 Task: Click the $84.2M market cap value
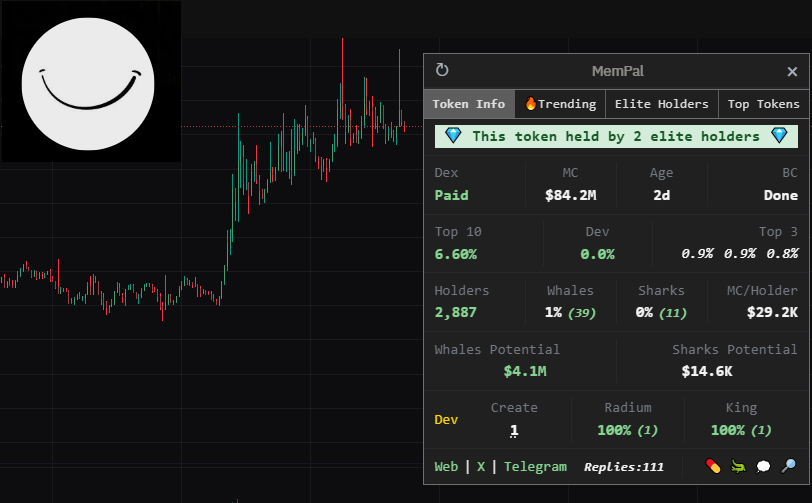point(570,195)
